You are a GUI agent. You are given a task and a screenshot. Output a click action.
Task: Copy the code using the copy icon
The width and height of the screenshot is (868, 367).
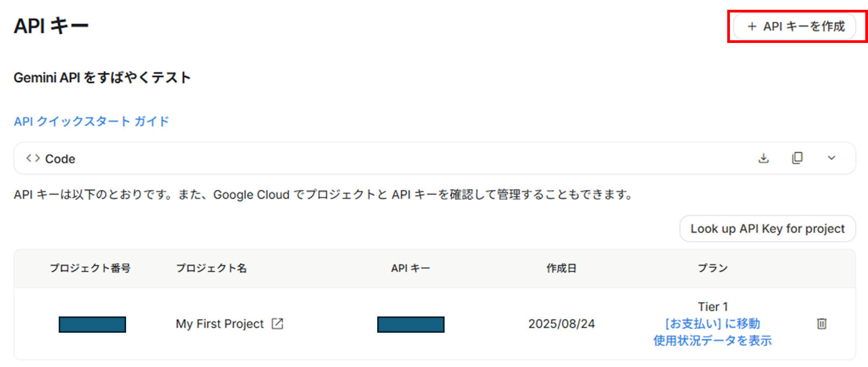coord(797,158)
